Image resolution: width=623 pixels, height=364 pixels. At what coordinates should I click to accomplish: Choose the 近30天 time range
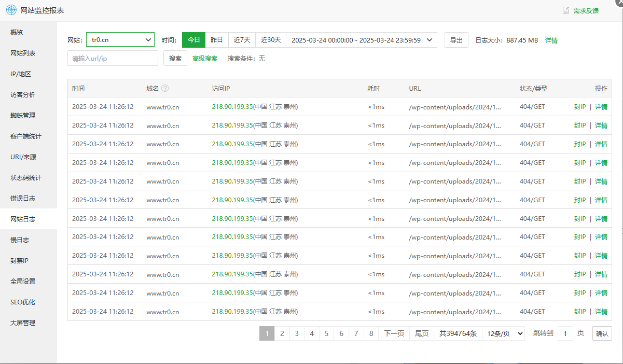tap(271, 40)
